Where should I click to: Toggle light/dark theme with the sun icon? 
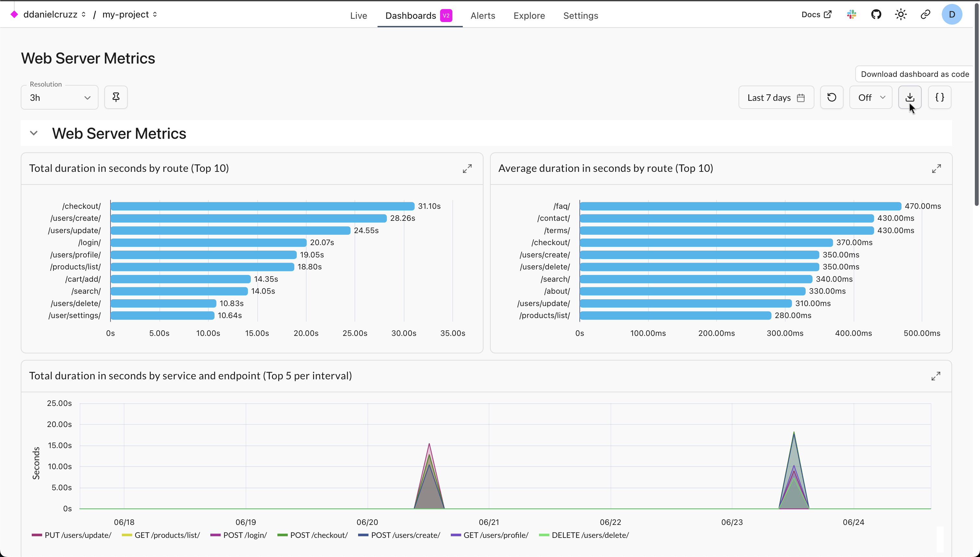click(901, 14)
